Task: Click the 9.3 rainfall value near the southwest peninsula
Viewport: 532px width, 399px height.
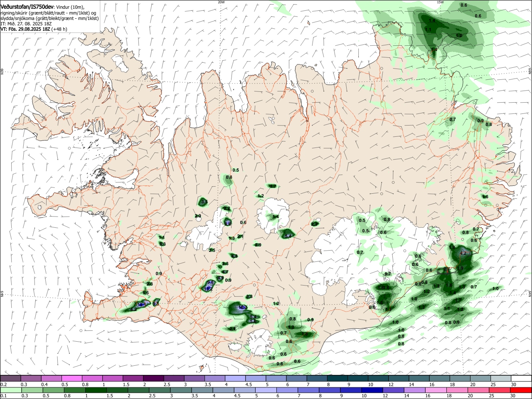Action: coord(156,304)
